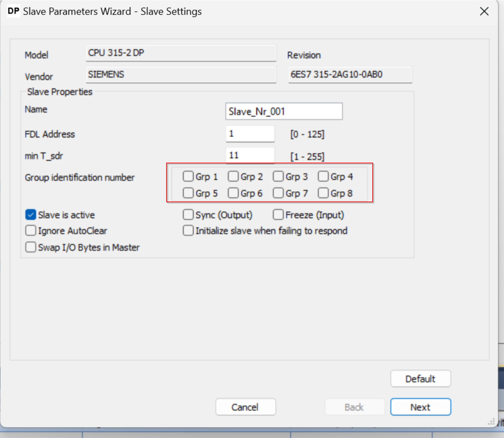Tick the Grp 8 checkbox
Viewport: 504px width, 438px height.
[x=323, y=193]
